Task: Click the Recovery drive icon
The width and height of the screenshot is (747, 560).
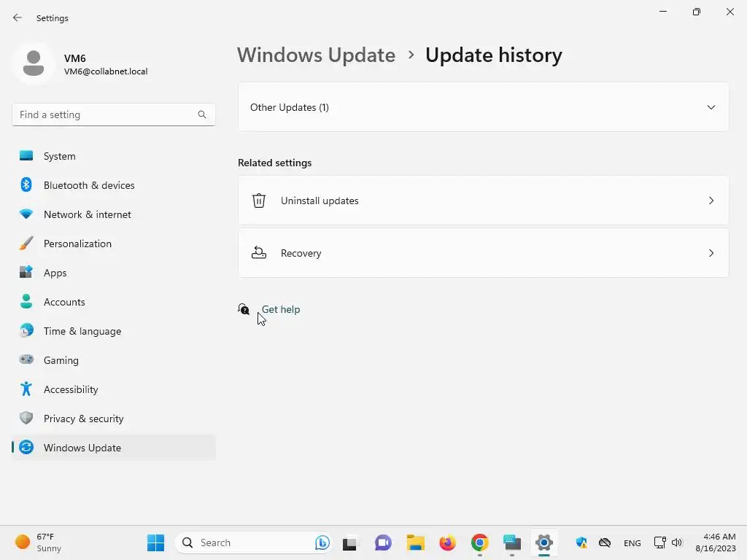Action: coord(259,253)
